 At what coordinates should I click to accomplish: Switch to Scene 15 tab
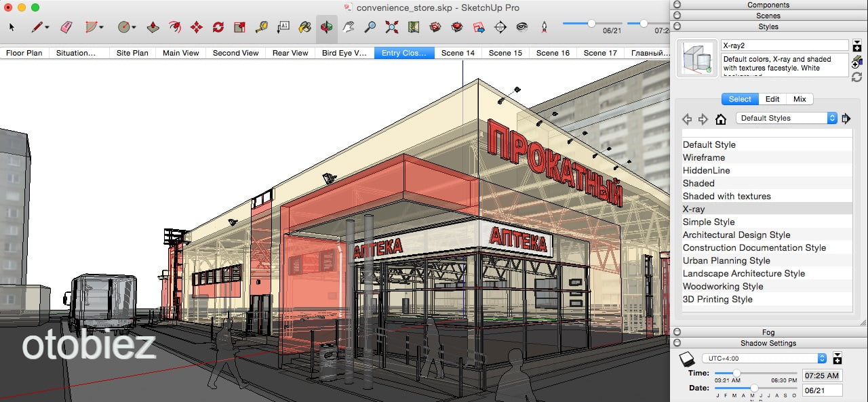(505, 53)
